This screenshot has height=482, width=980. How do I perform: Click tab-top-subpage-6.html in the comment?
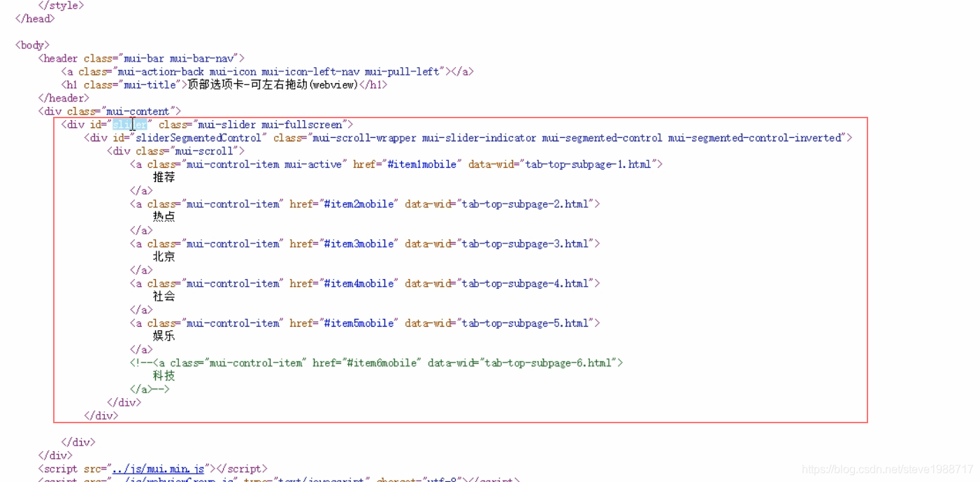pyautogui.click(x=549, y=362)
